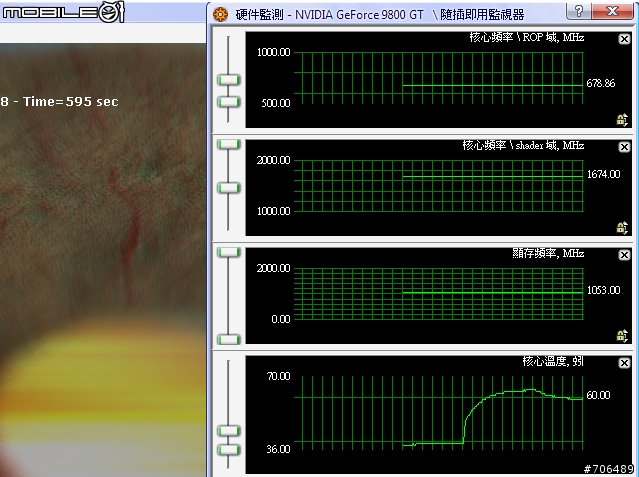This screenshot has width=639, height=477.
Task: Close the ROP domain core clock graph
Action: click(x=624, y=39)
